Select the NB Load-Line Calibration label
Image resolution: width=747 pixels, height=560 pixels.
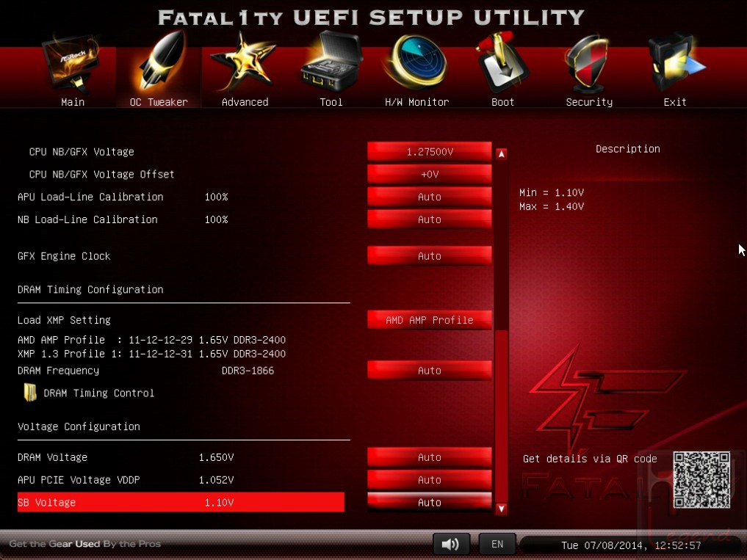[x=87, y=219]
